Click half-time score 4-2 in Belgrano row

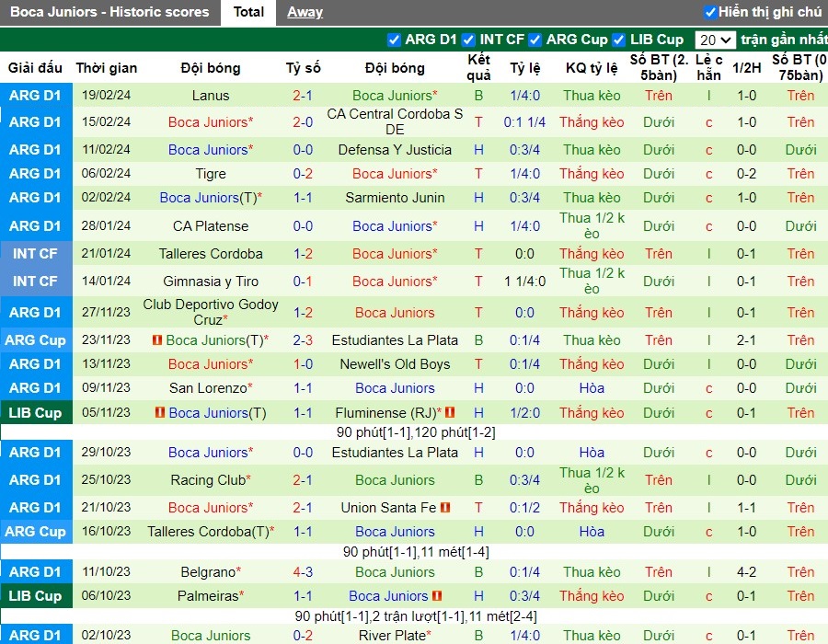pos(746,571)
